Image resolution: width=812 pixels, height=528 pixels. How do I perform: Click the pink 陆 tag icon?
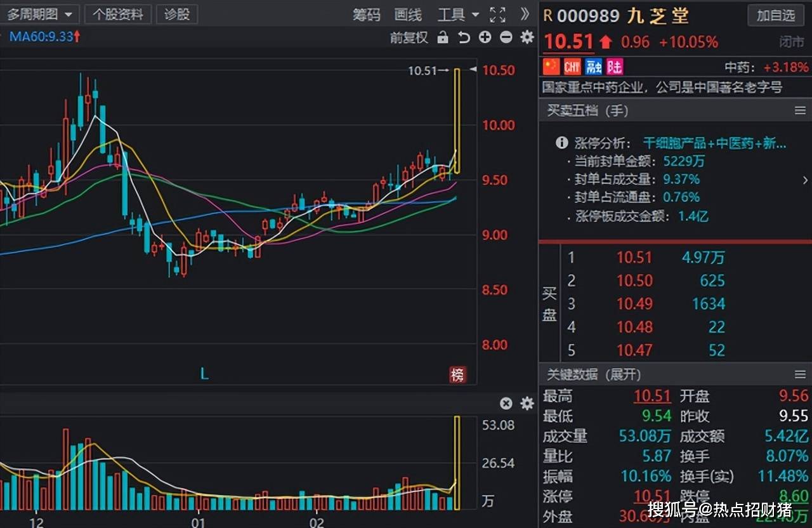point(614,67)
